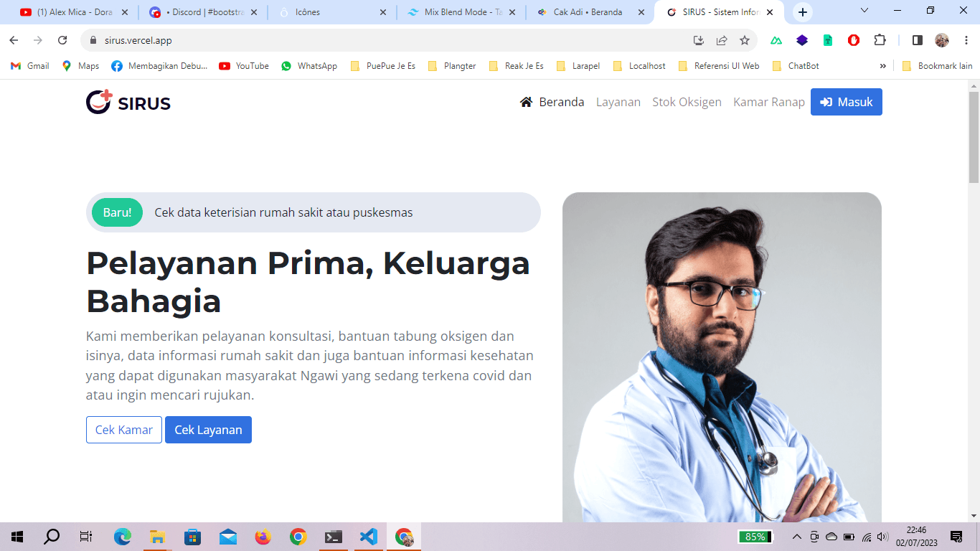Open the Membagikan Debu Facebook bookmark
The width and height of the screenshot is (980, 551).
click(x=159, y=66)
